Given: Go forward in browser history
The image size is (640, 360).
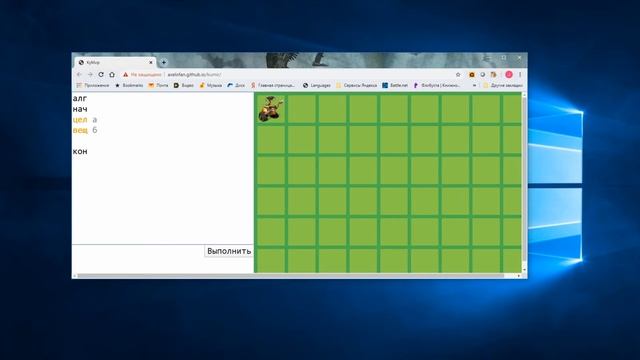Looking at the screenshot, I should (90, 75).
